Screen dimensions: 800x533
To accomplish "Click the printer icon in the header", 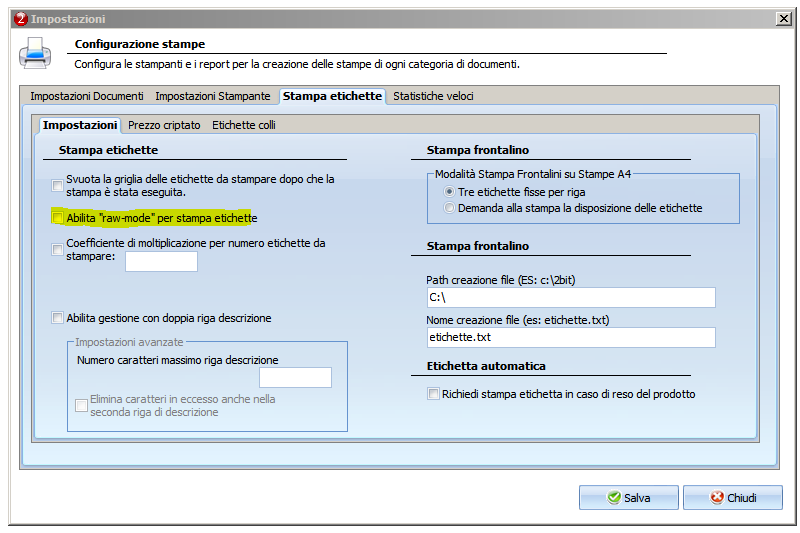I will [34, 53].
